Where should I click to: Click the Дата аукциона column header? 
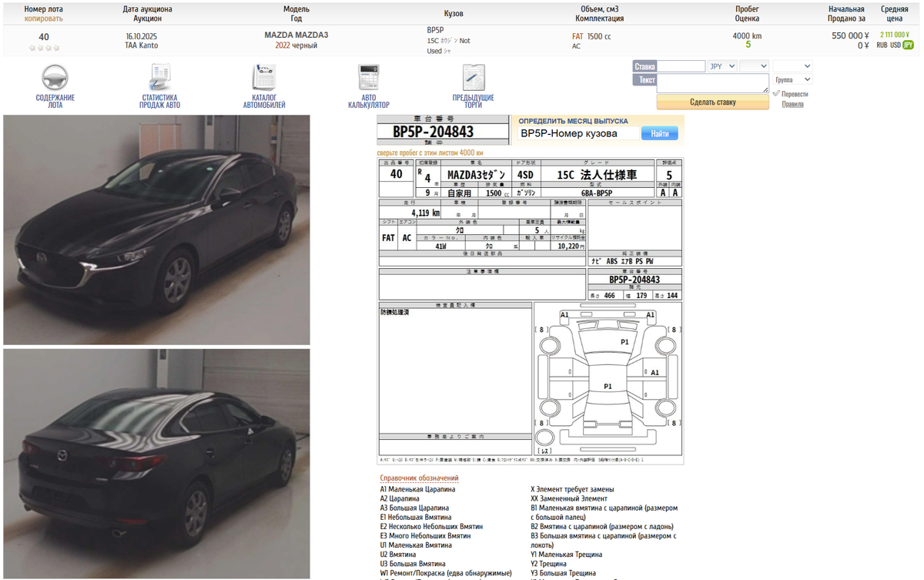tap(147, 9)
